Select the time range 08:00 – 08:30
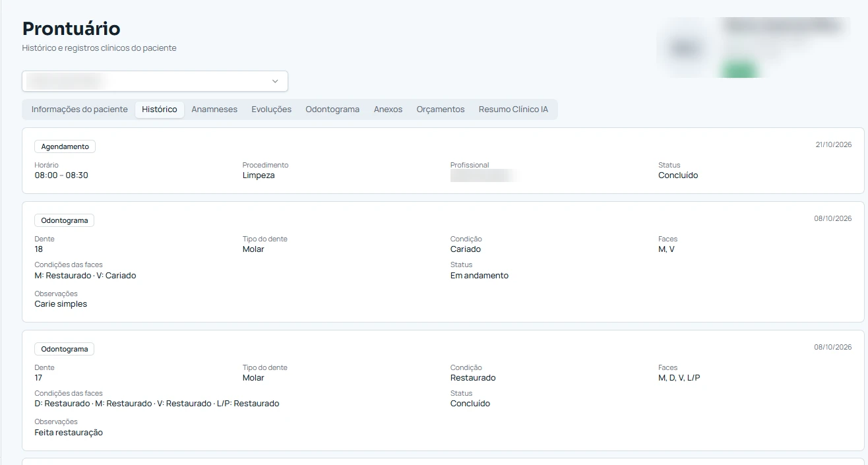This screenshot has width=868, height=465. (x=61, y=175)
